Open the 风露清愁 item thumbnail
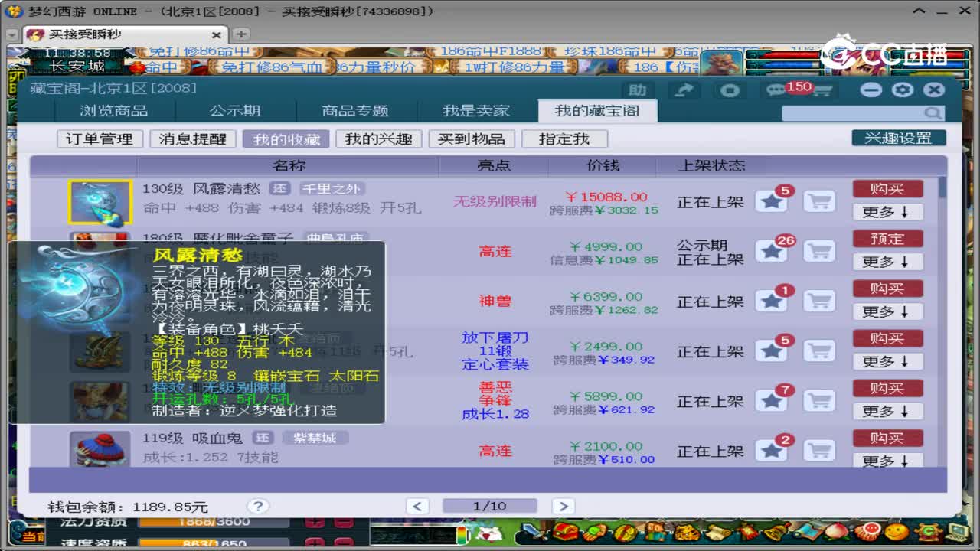This screenshot has width=980, height=551. pyautogui.click(x=100, y=202)
